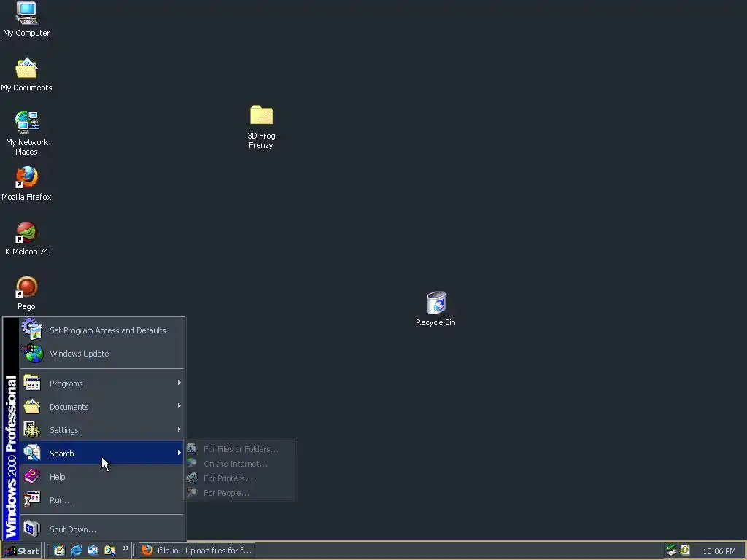Choose Shut Down... from Start menu
Image resolution: width=747 pixels, height=560 pixels.
(x=102, y=529)
